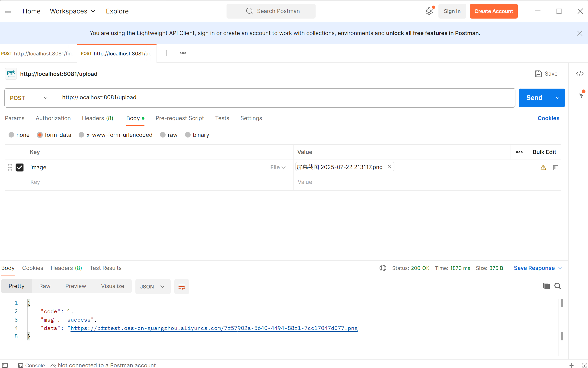588x368 pixels.
Task: Switch to two-pane layout icon
Action: [x=572, y=365]
